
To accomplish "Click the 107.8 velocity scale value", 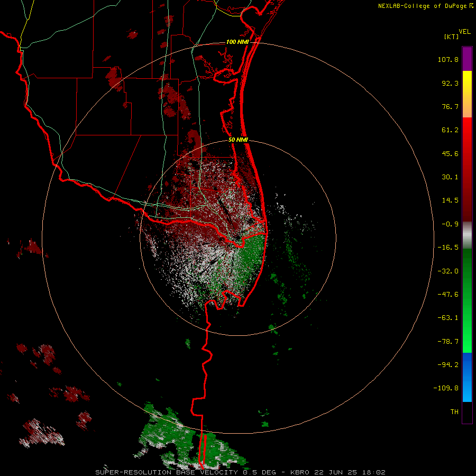I will (448, 59).
